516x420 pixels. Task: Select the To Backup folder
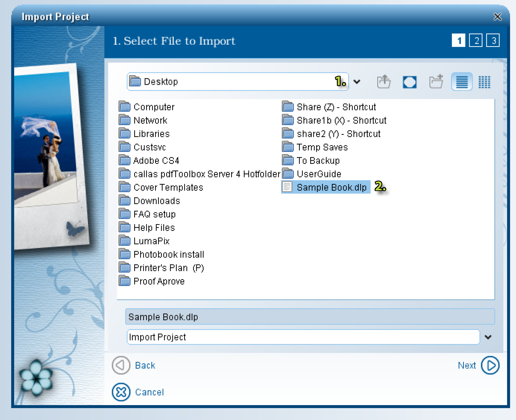point(311,160)
